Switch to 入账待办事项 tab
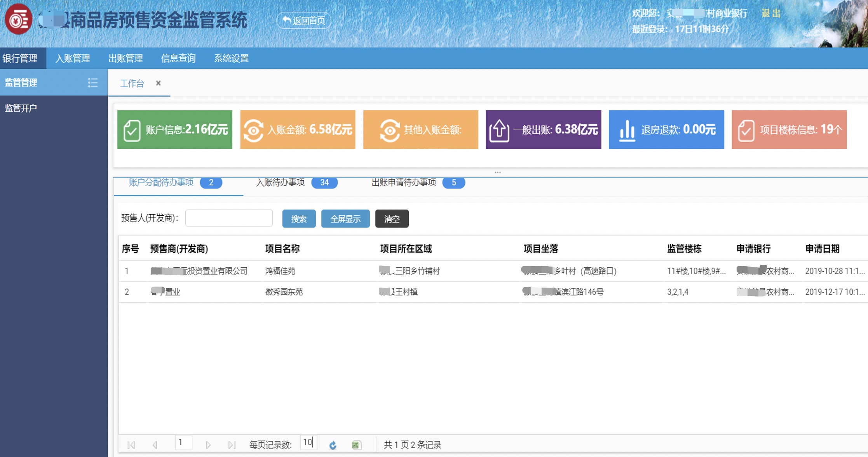868x457 pixels. click(281, 182)
